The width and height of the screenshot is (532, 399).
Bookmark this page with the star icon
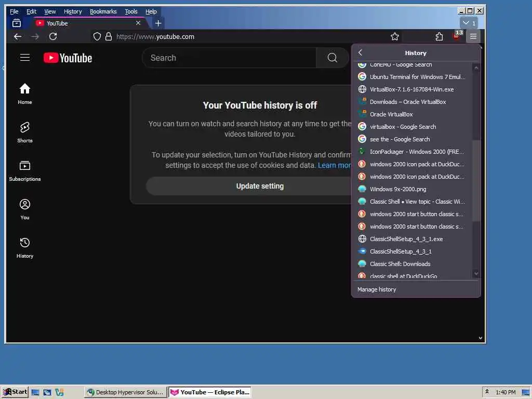pos(395,37)
